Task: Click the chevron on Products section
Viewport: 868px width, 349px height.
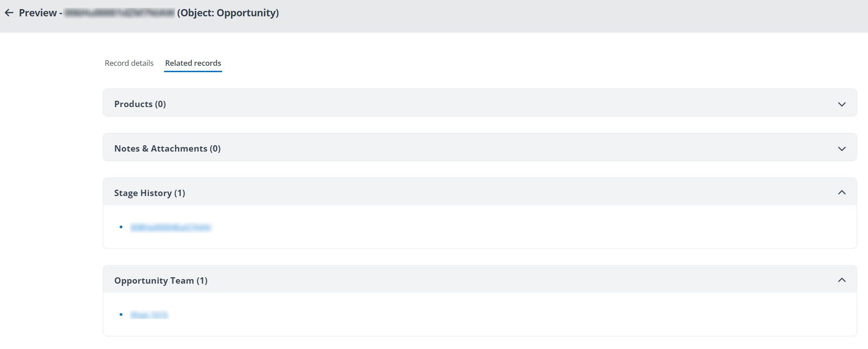Action: (842, 104)
